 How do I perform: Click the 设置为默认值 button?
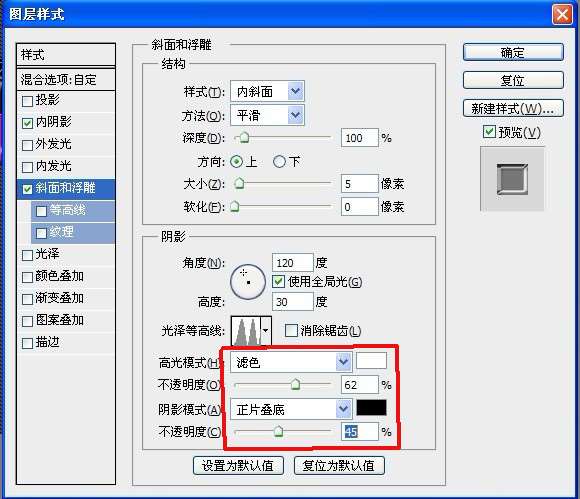[x=238, y=465]
